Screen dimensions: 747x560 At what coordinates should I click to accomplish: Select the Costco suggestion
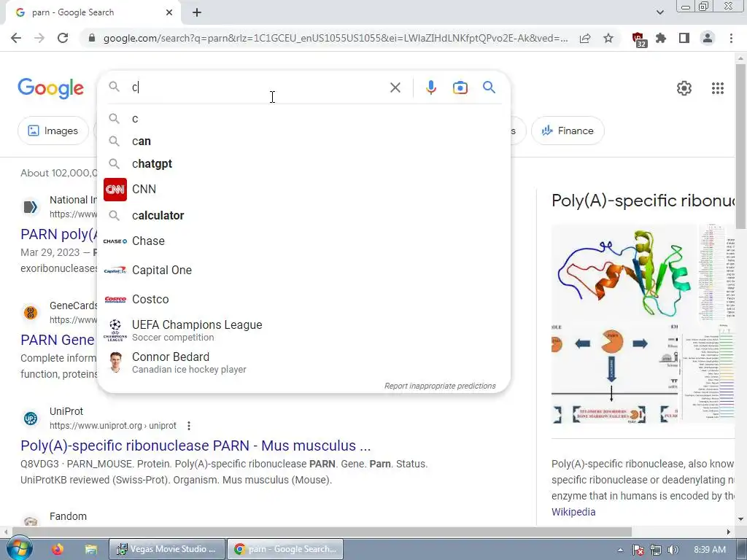304,299
